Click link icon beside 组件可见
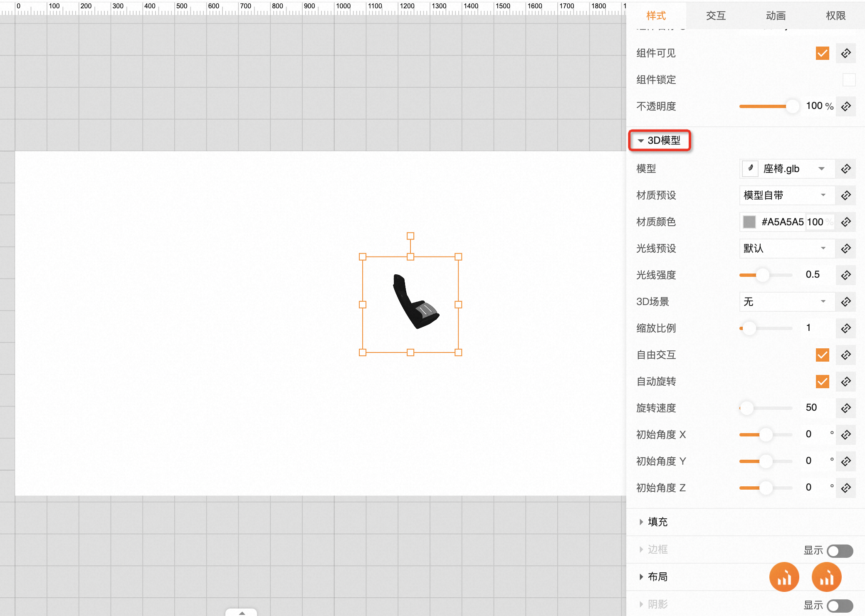This screenshot has width=865, height=616. (x=845, y=53)
